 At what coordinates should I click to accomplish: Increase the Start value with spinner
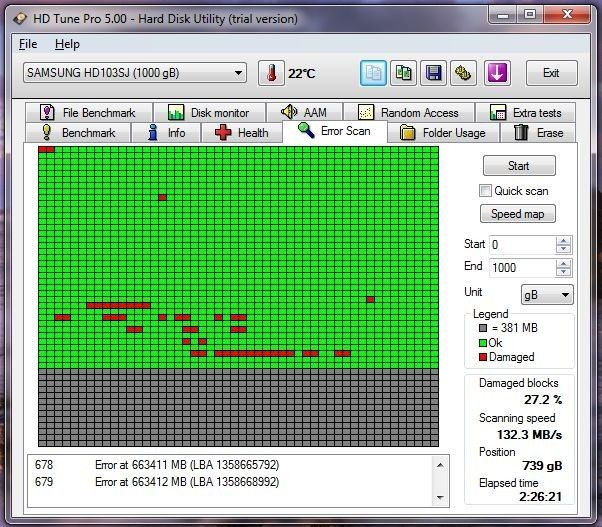coord(564,240)
